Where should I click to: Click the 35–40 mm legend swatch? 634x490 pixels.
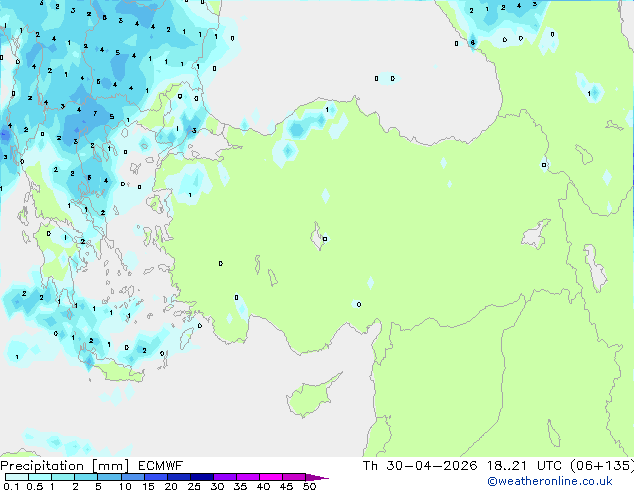click(247, 477)
